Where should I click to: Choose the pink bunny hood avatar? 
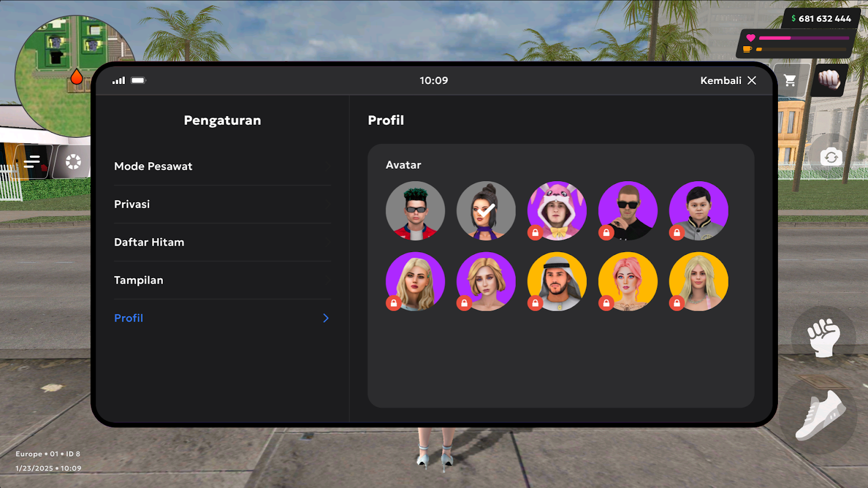tap(557, 210)
